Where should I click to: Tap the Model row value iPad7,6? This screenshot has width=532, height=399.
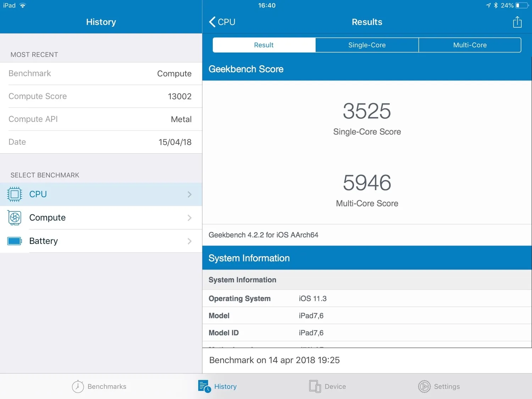coord(311,316)
